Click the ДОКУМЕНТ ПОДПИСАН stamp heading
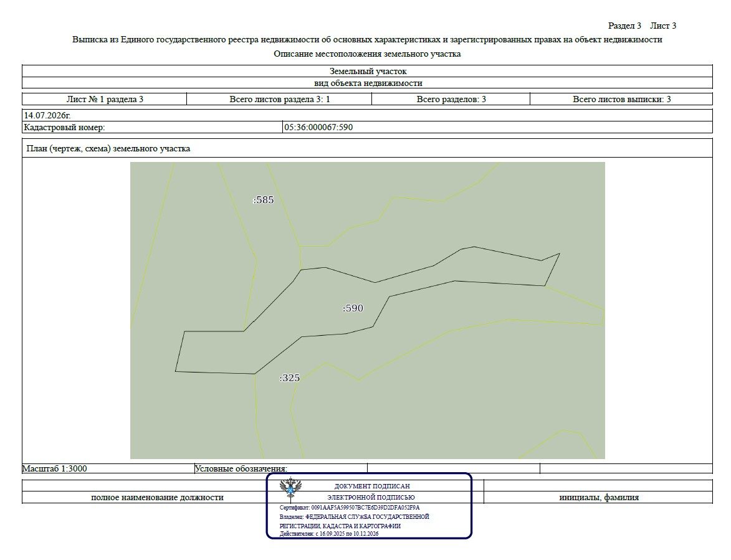This screenshot has height=560, width=731. click(x=372, y=486)
